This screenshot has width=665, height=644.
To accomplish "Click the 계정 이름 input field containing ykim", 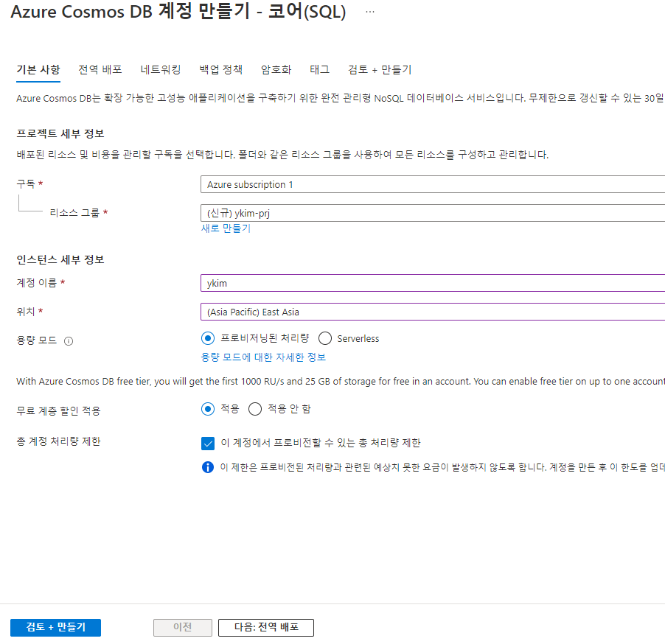I will click(433, 283).
